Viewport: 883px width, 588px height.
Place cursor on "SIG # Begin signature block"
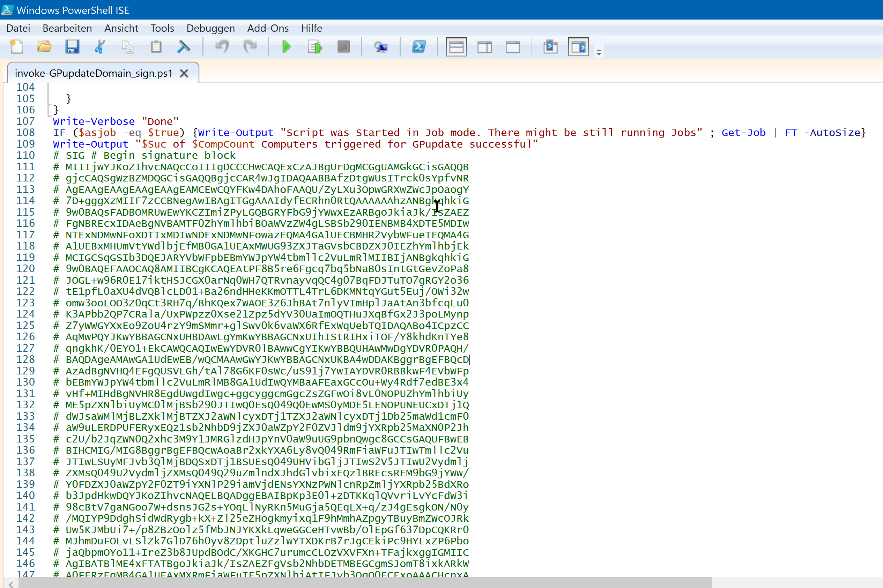(151, 155)
